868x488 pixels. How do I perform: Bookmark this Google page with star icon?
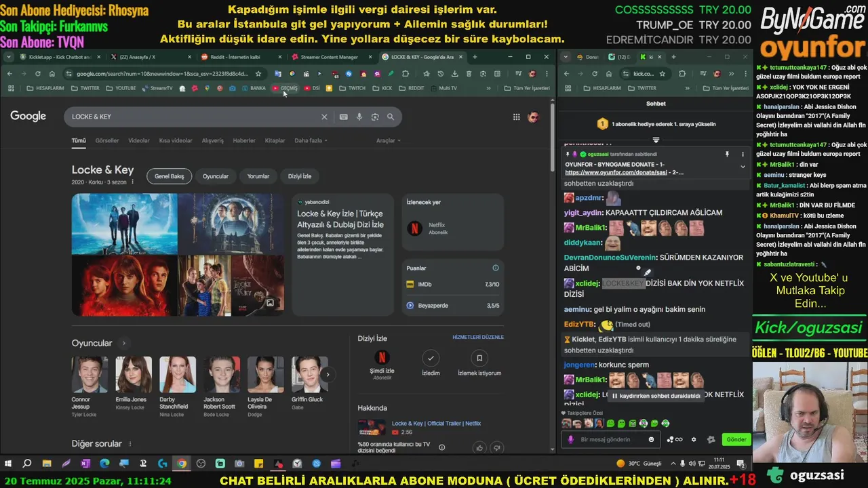pos(258,74)
